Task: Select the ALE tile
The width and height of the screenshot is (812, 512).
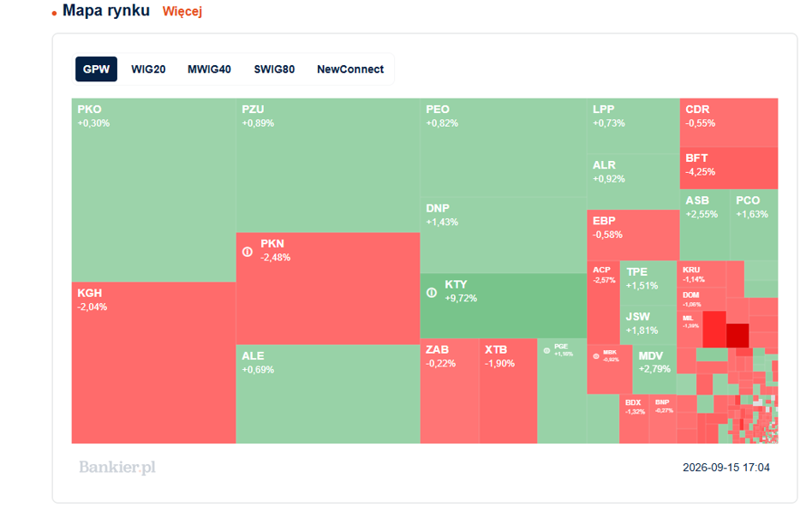Action: [x=328, y=395]
